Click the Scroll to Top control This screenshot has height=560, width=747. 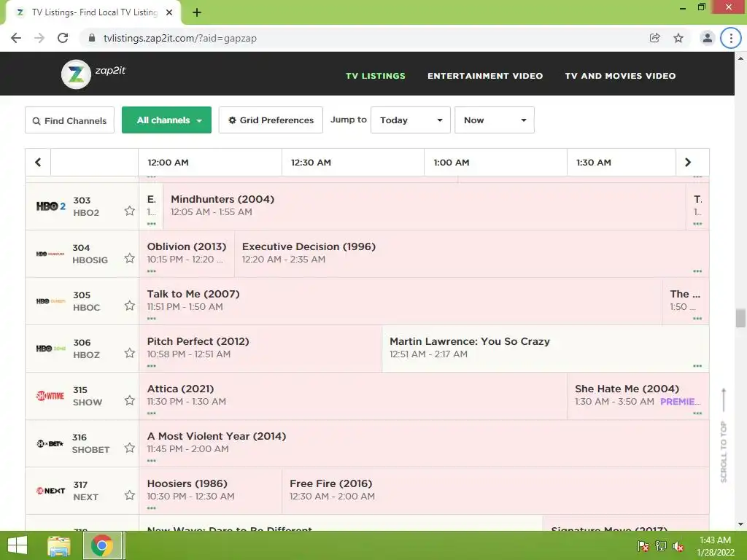point(724,435)
